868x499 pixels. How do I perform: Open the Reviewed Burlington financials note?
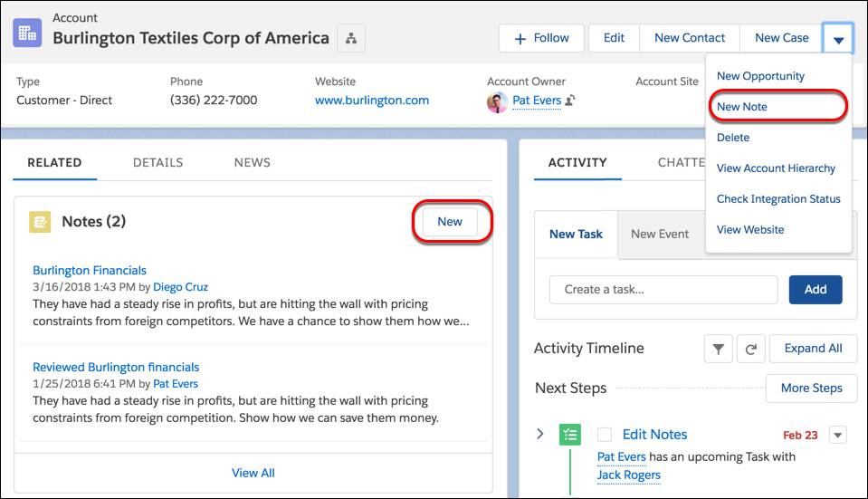(116, 368)
